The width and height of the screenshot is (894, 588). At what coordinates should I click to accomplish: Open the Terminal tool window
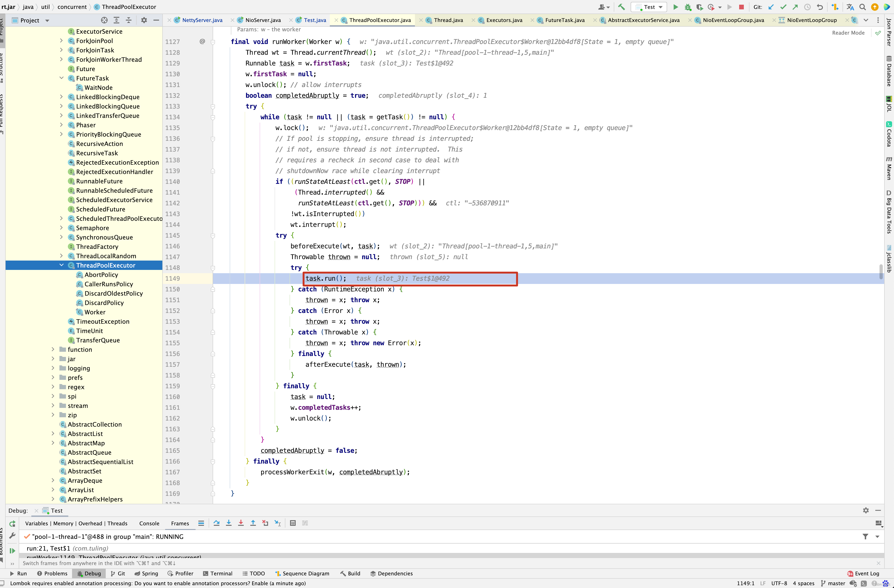[x=218, y=573]
